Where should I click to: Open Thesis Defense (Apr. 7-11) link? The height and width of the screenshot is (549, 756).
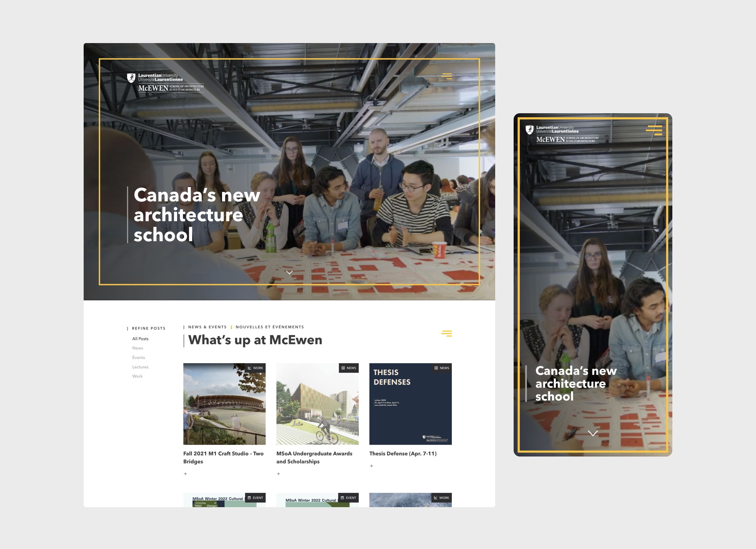coord(403,454)
